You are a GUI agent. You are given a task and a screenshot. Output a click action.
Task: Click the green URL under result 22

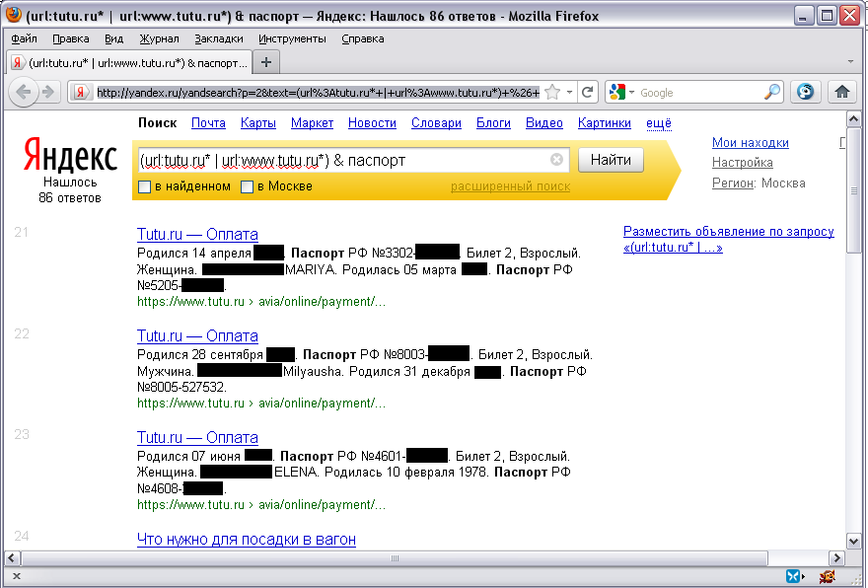tap(261, 404)
